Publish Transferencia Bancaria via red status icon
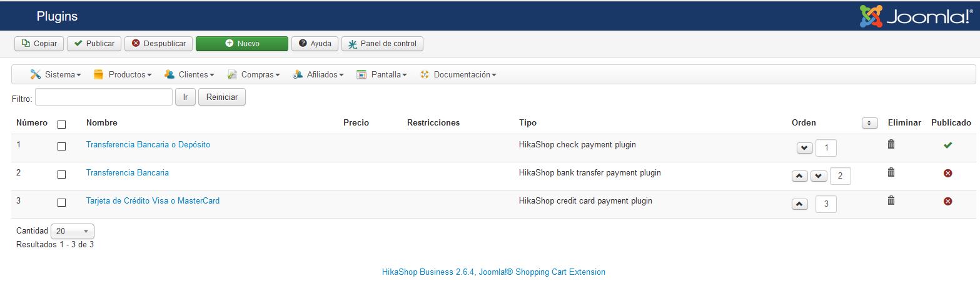The height and width of the screenshot is (286, 980). (947, 173)
